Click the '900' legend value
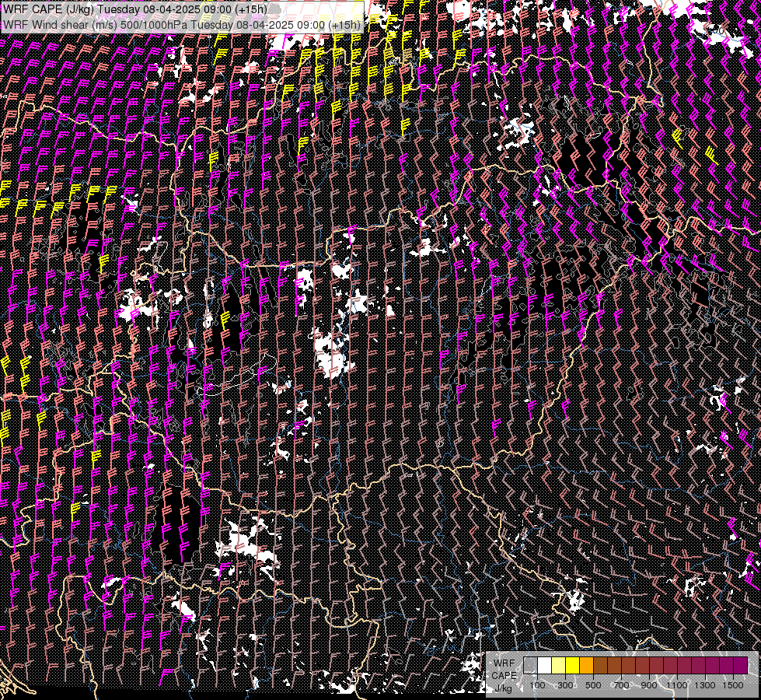 649,685
